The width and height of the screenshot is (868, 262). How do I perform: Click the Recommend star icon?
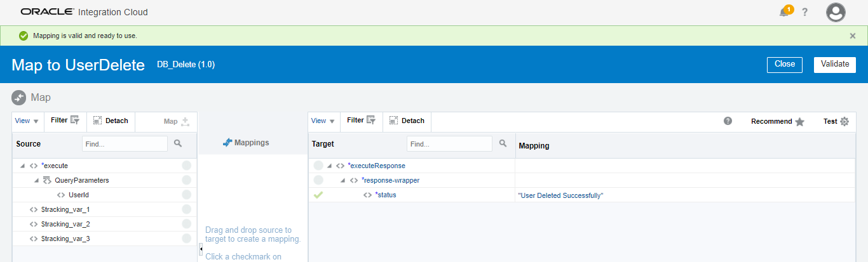pyautogui.click(x=799, y=121)
